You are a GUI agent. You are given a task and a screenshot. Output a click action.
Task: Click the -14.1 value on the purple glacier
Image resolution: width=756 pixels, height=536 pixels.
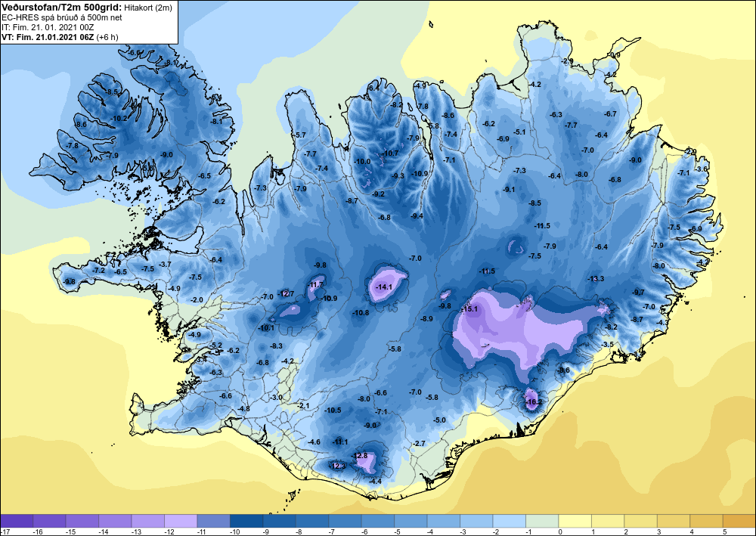pyautogui.click(x=384, y=287)
